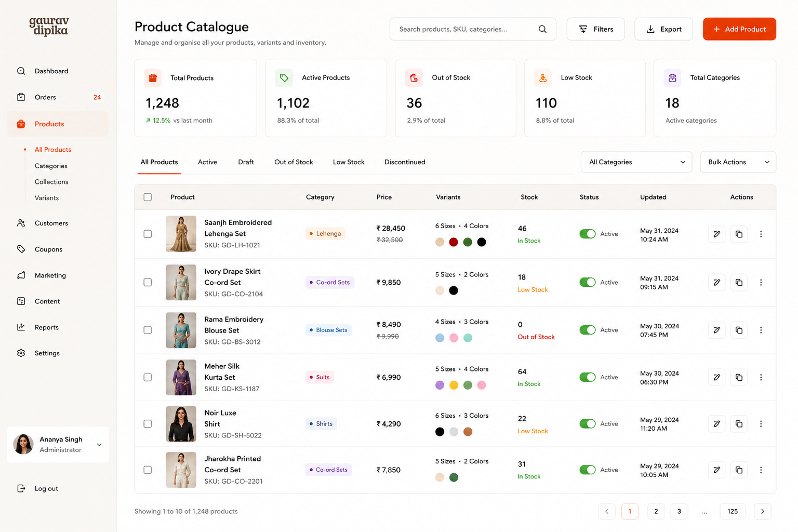Click the Log out icon
Image resolution: width=798 pixels, height=532 pixels.
21,488
